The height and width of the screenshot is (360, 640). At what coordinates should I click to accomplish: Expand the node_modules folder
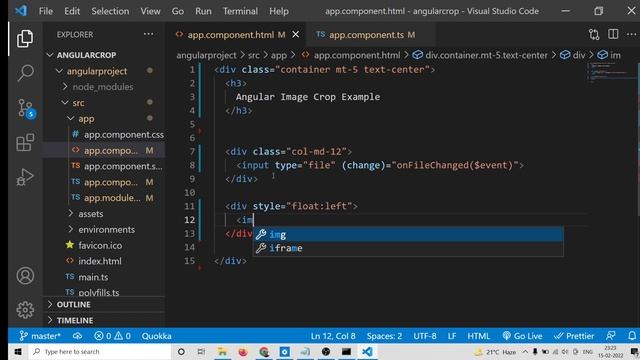pyautogui.click(x=104, y=87)
